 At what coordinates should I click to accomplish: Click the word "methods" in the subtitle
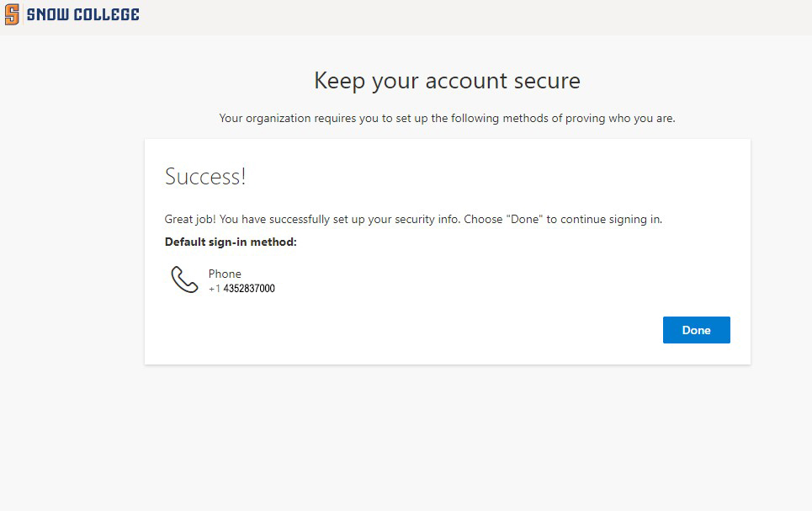525,119
